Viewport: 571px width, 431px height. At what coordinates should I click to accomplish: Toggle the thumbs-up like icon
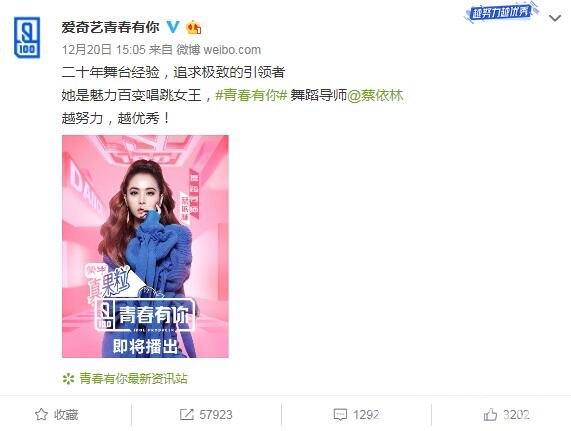click(490, 414)
